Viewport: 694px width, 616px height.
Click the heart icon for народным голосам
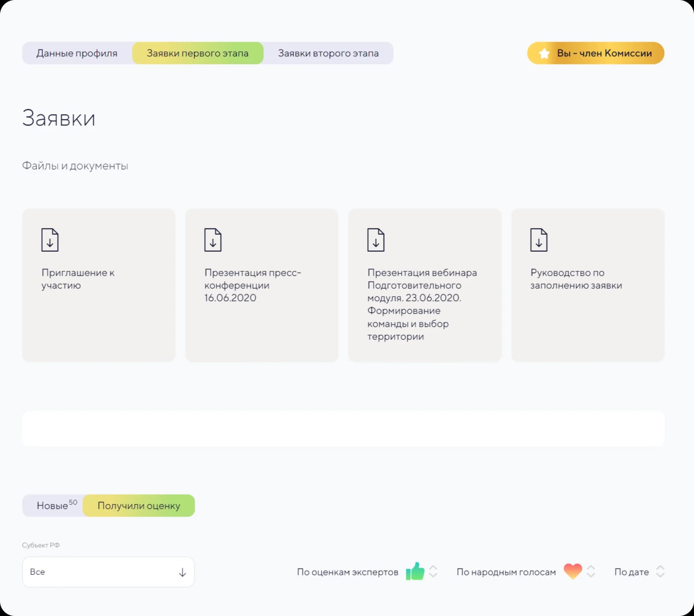[573, 571]
